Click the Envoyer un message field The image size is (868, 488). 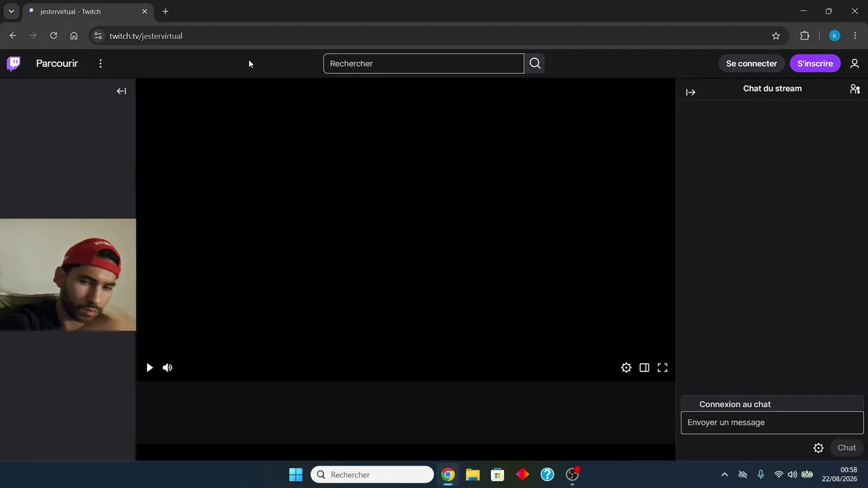pyautogui.click(x=772, y=422)
